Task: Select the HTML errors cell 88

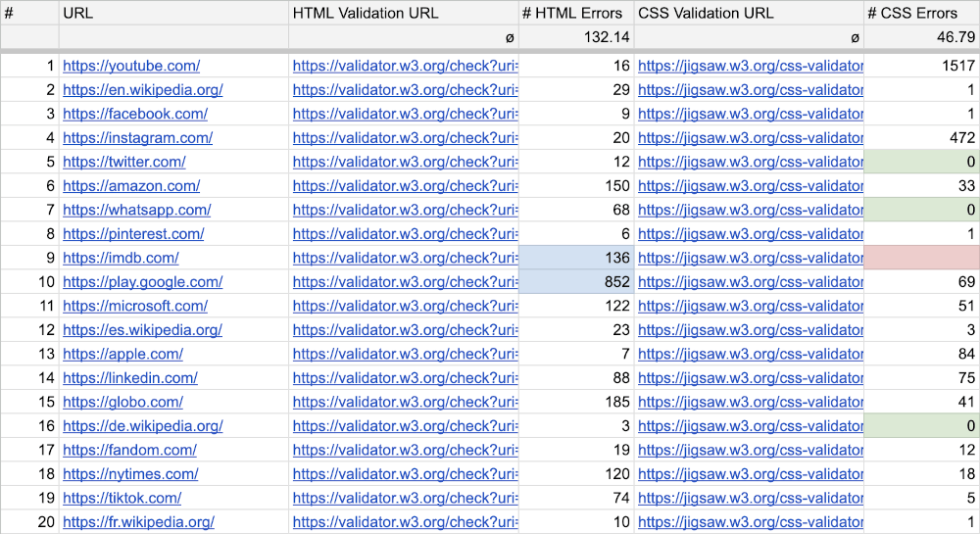Action: pyautogui.click(x=576, y=378)
